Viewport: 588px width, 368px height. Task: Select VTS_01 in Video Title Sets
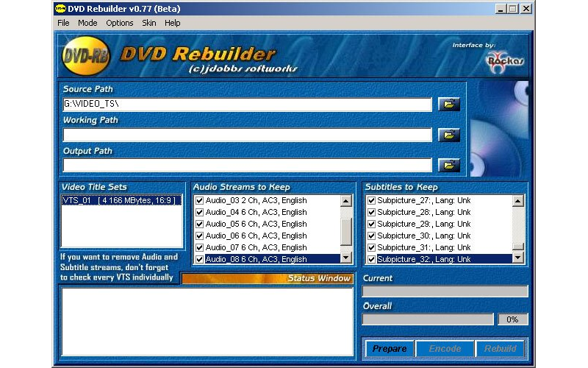[x=121, y=200]
